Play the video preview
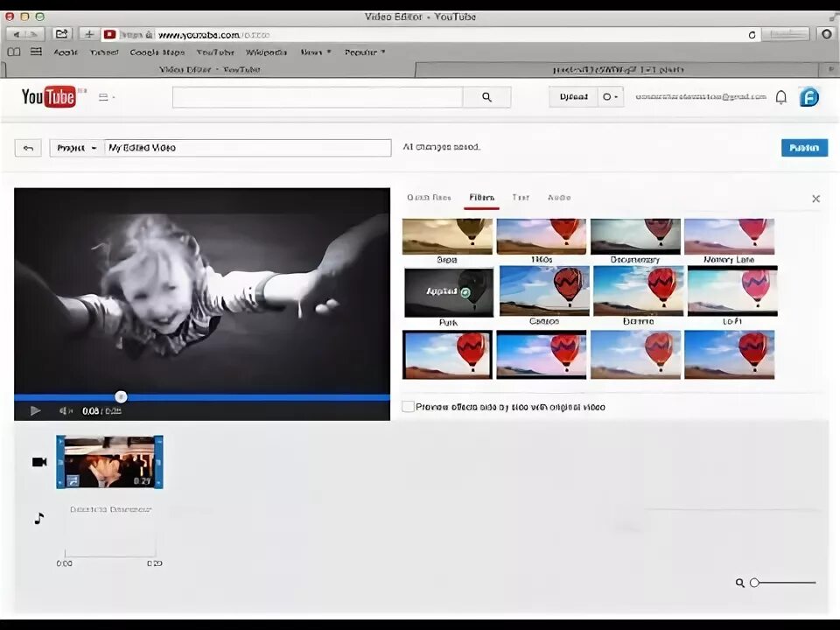840x630 pixels. [35, 411]
